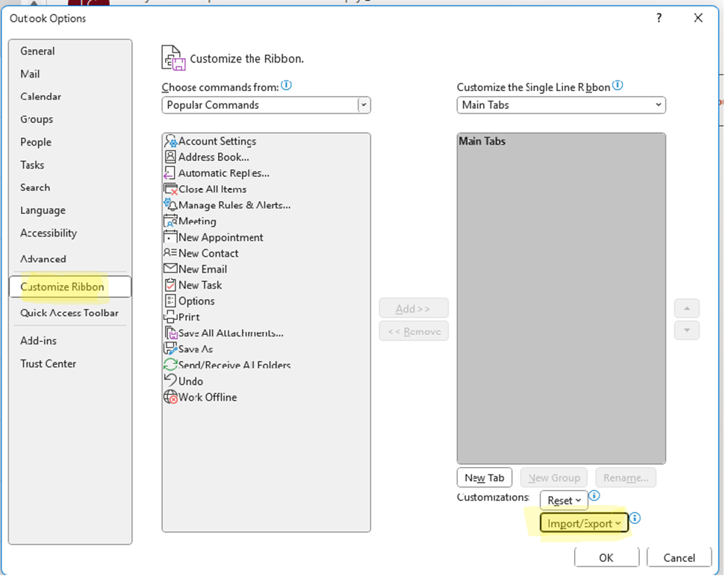The height and width of the screenshot is (582, 728).
Task: Click the Save All Attachments icon
Action: pos(169,333)
